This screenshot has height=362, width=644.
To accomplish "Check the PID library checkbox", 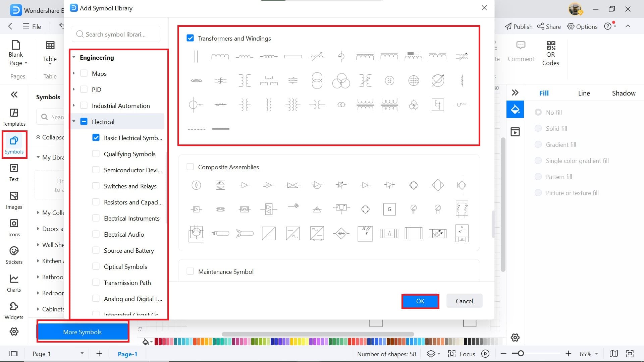I will (x=84, y=89).
